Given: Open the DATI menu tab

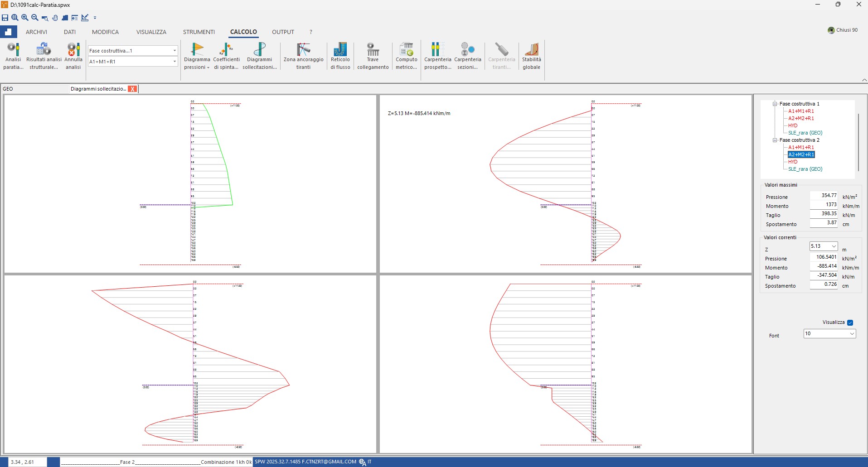Looking at the screenshot, I should 70,32.
